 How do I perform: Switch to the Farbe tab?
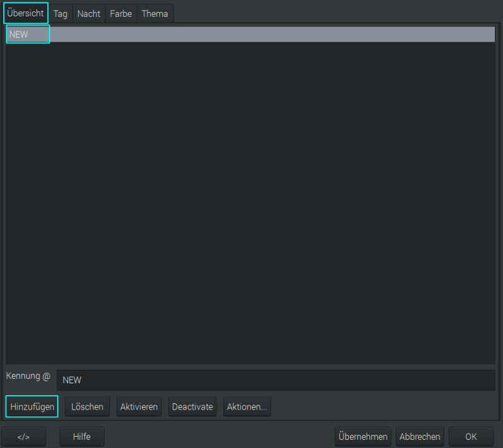(121, 14)
